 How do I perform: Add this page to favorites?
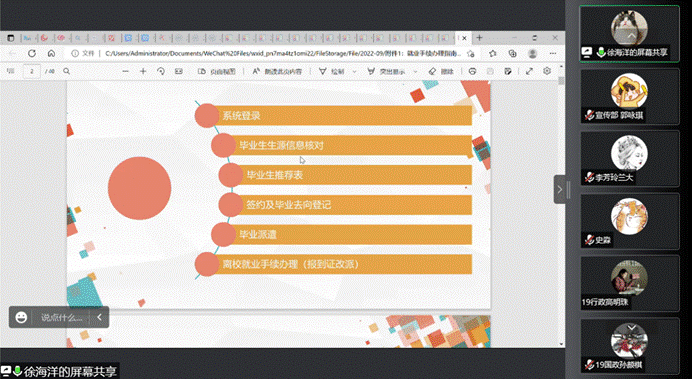click(x=471, y=53)
